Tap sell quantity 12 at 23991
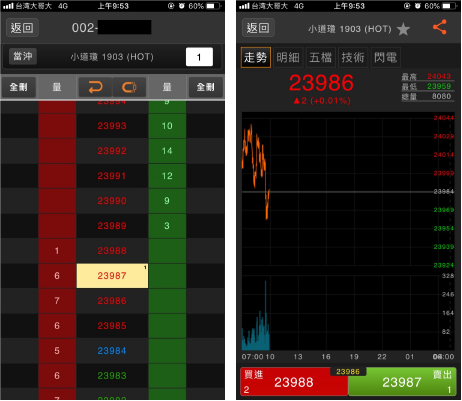 [167, 176]
